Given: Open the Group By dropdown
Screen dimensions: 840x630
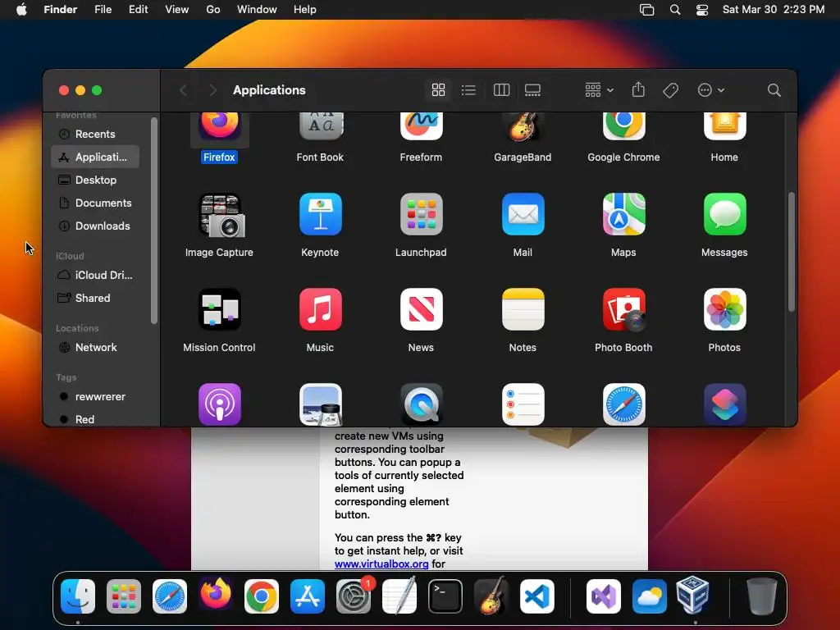Looking at the screenshot, I should (599, 90).
